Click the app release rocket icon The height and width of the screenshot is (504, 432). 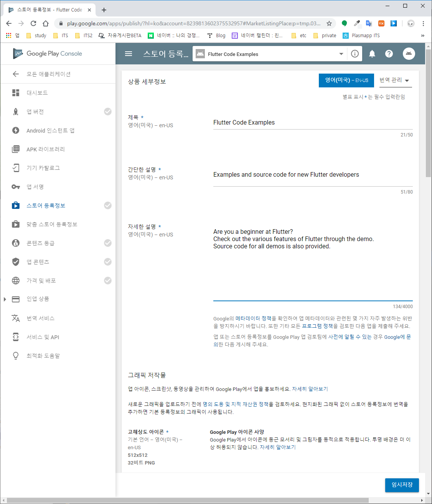coord(16,112)
